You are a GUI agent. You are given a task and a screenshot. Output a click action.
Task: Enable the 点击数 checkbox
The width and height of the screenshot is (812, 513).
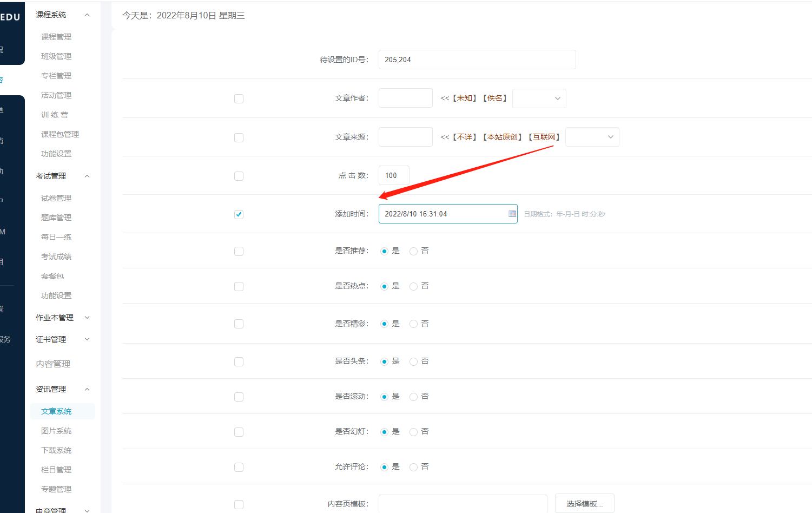pyautogui.click(x=239, y=176)
